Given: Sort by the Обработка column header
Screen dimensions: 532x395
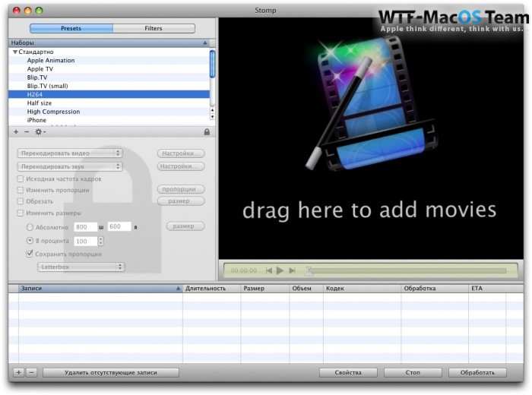Looking at the screenshot, I should tap(435, 289).
